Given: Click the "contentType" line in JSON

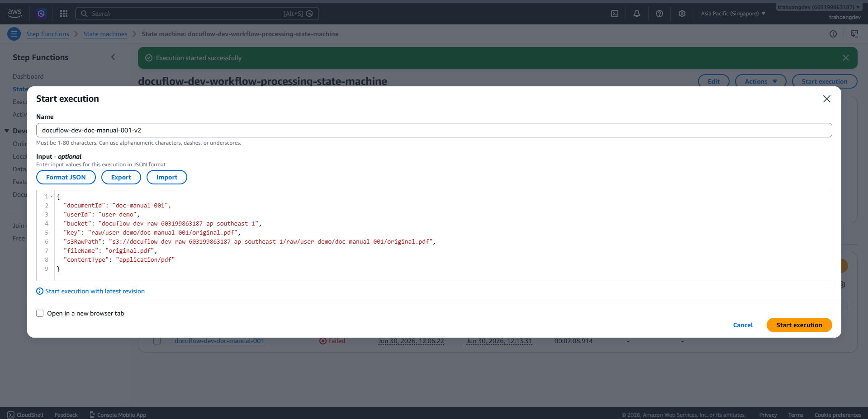Looking at the screenshot, I should 119,260.
